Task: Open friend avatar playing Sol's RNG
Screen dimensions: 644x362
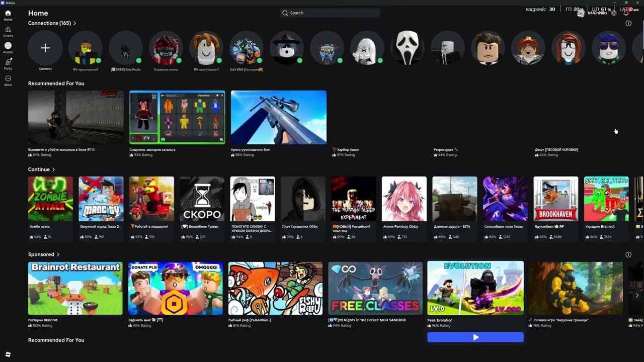Action: pyautogui.click(x=247, y=48)
